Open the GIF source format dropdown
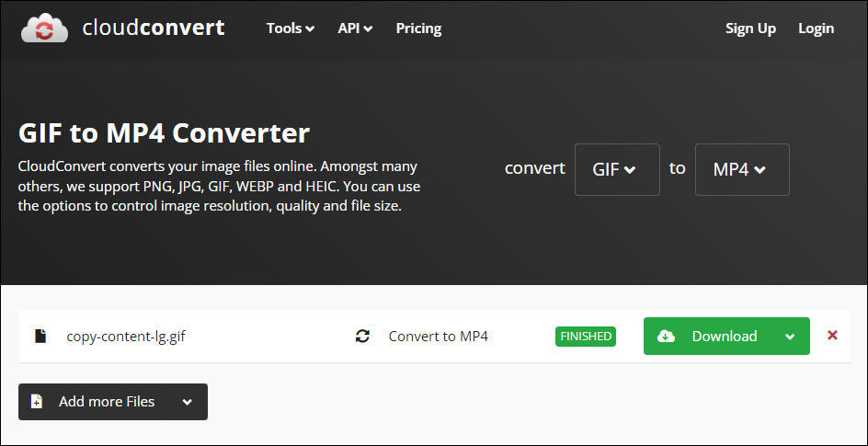 click(617, 169)
